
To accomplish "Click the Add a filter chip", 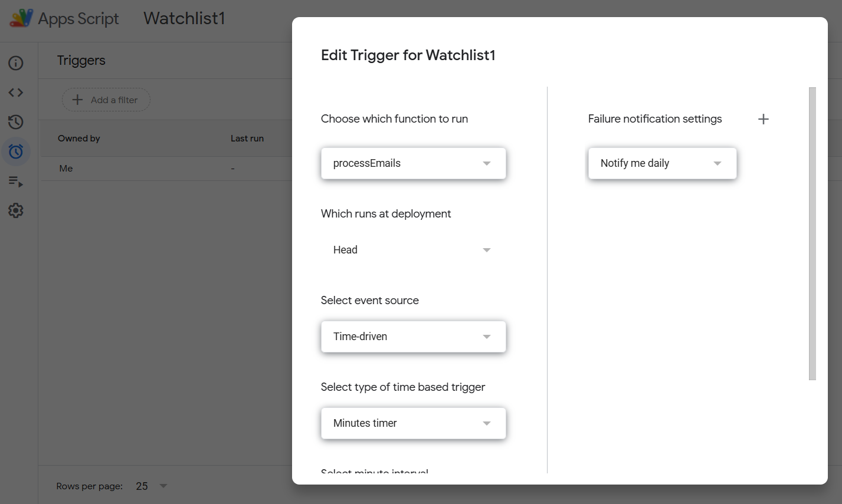I will (x=106, y=100).
